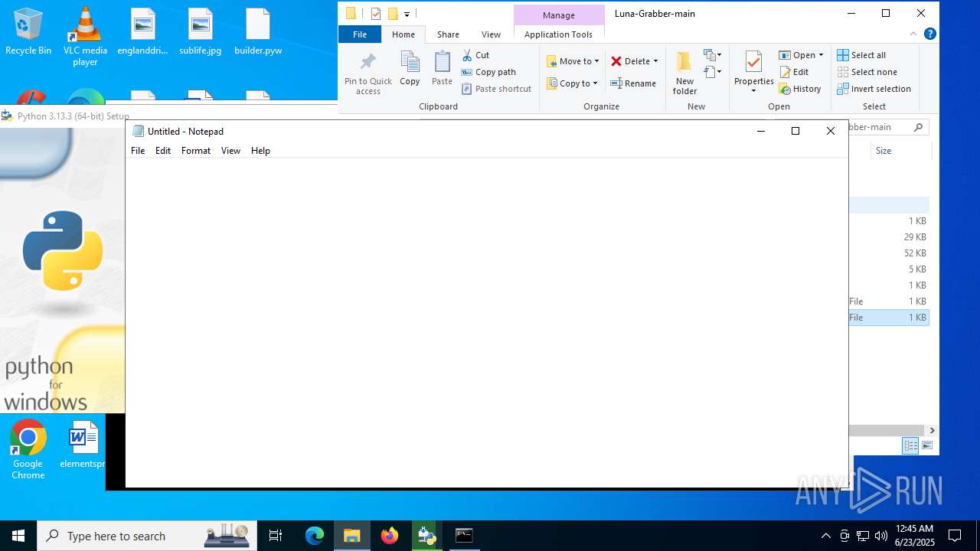Click Paste shortcut in the ribbon
Viewport: 980px width, 551px height.
pyautogui.click(x=496, y=89)
